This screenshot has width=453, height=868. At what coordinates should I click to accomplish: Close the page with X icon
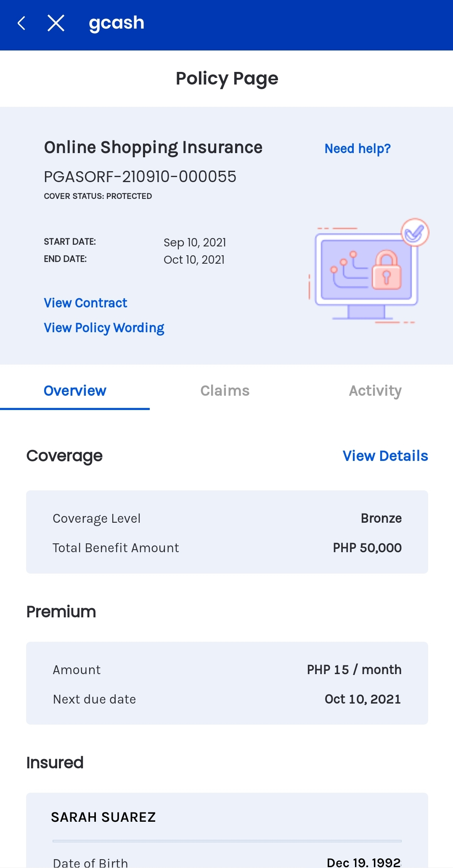pos(56,23)
